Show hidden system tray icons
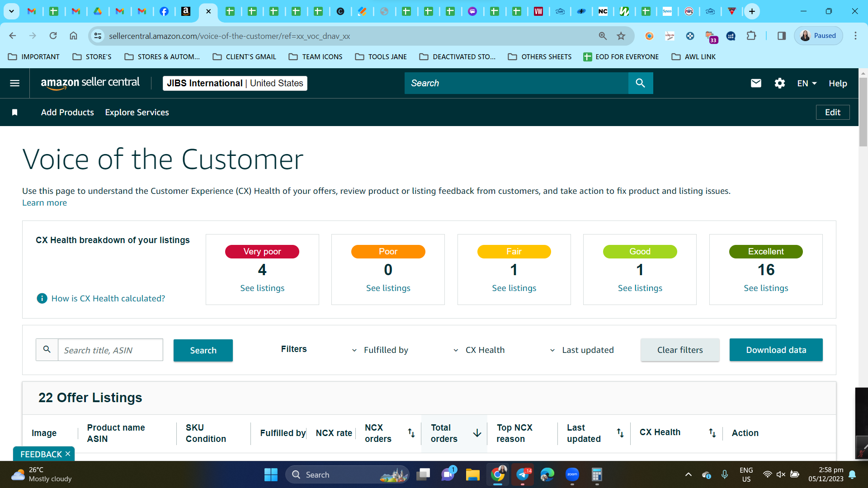The height and width of the screenshot is (488, 868). [688, 474]
